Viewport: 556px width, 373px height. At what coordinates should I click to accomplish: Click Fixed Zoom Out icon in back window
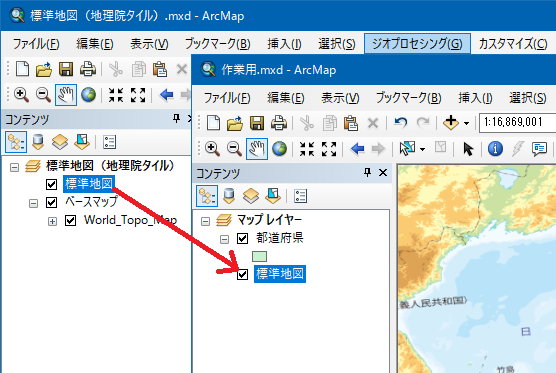[x=138, y=95]
